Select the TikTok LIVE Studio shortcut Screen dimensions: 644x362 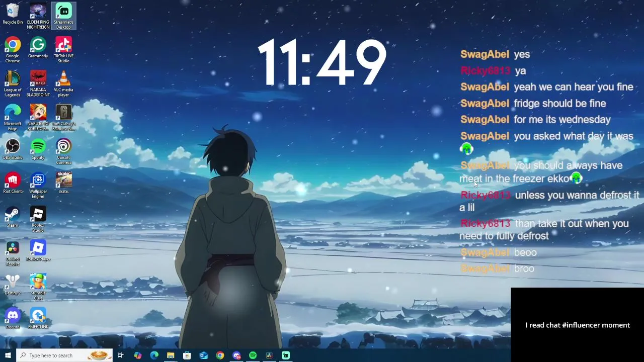pyautogui.click(x=63, y=50)
